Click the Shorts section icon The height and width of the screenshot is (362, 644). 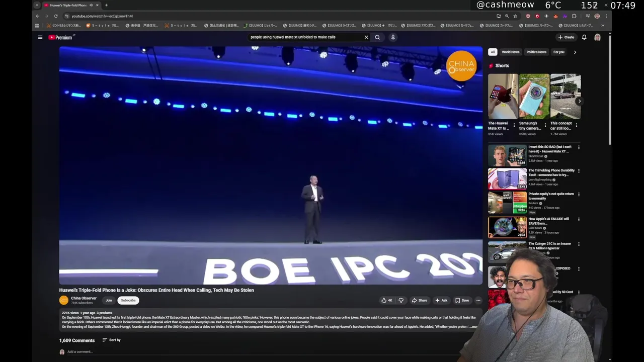pyautogui.click(x=491, y=66)
